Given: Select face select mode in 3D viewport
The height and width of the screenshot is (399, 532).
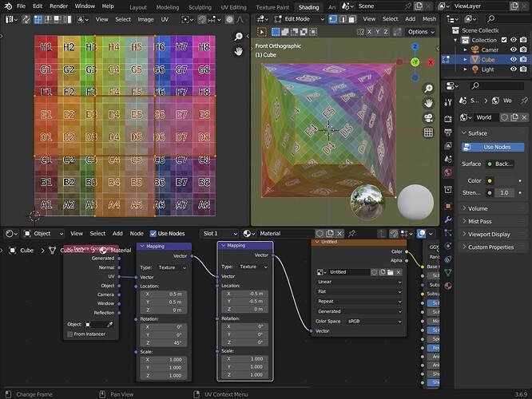Looking at the screenshot, I should click(x=352, y=19).
